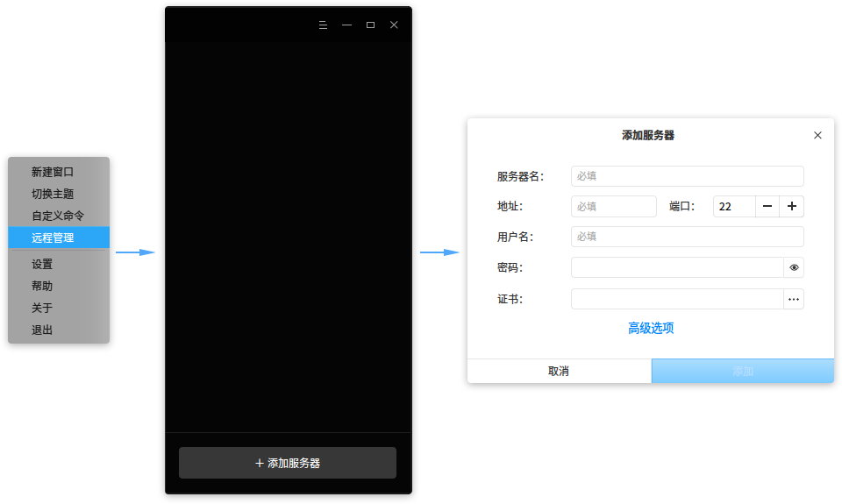842x504 pixels.
Task: Click 取消 to cancel the dialog
Action: [559, 371]
